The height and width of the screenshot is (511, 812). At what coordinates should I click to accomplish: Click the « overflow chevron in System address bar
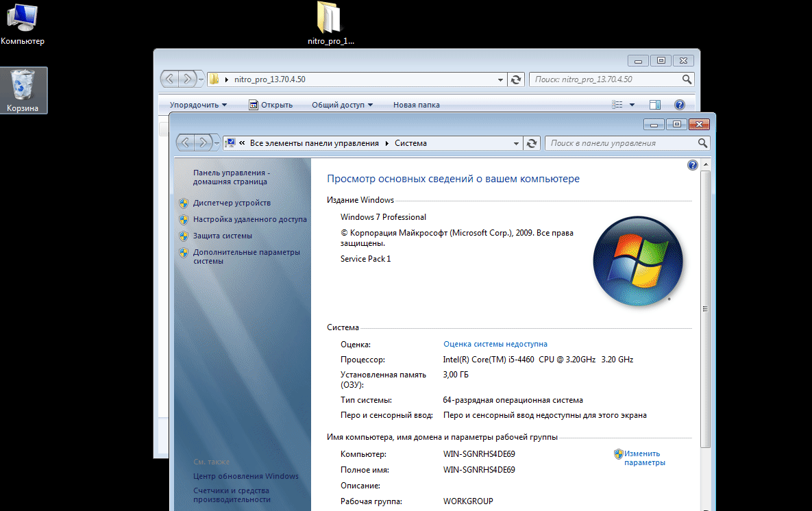242,143
